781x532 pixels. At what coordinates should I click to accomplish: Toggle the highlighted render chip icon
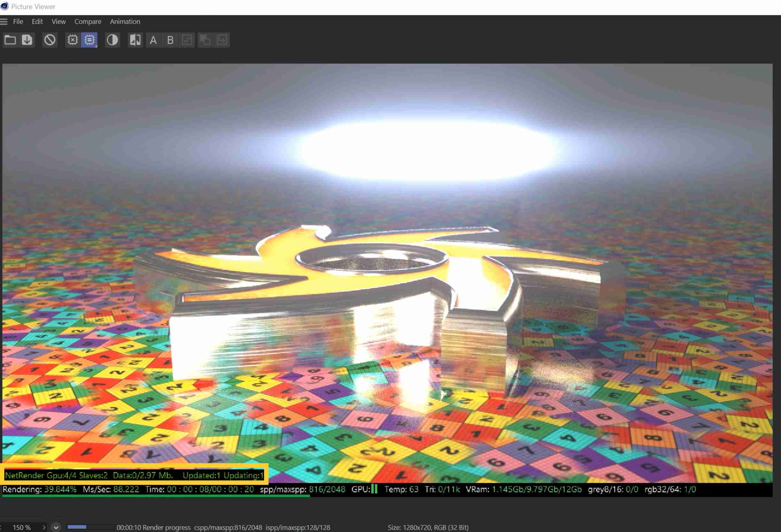tap(89, 40)
